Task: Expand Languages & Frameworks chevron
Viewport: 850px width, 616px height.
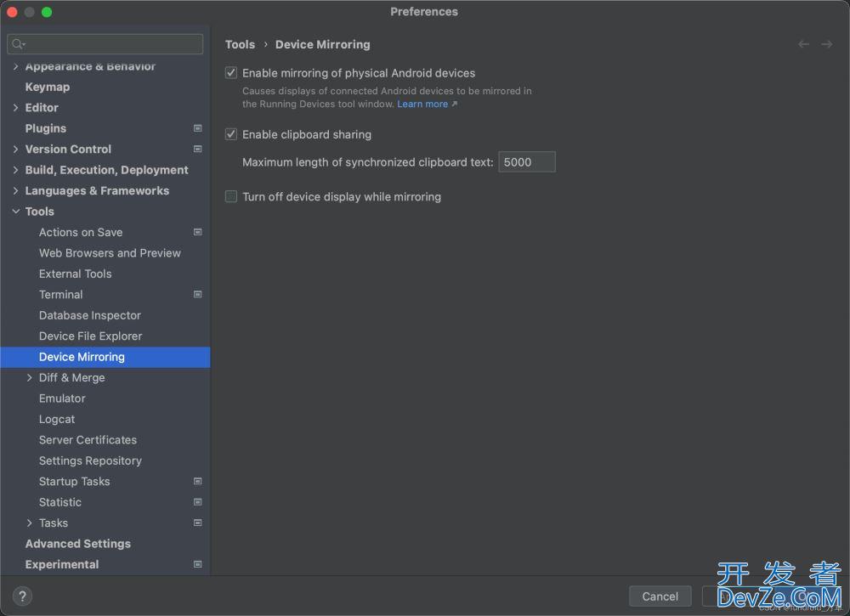Action: pyautogui.click(x=15, y=190)
